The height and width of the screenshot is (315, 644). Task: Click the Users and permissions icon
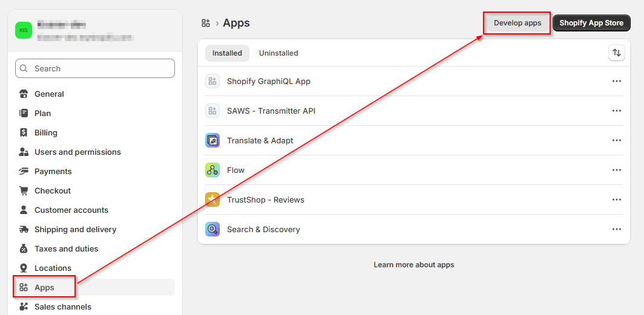pos(24,152)
